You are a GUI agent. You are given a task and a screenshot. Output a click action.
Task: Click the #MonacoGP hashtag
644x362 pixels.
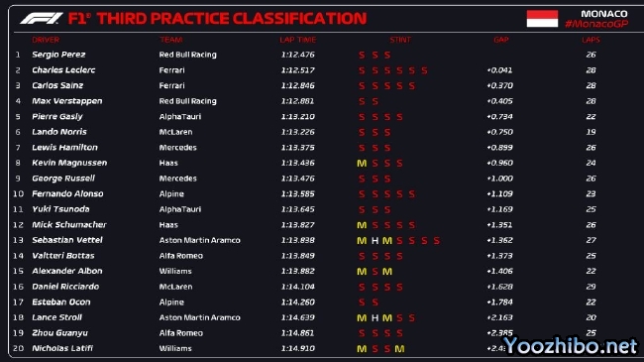596,24
